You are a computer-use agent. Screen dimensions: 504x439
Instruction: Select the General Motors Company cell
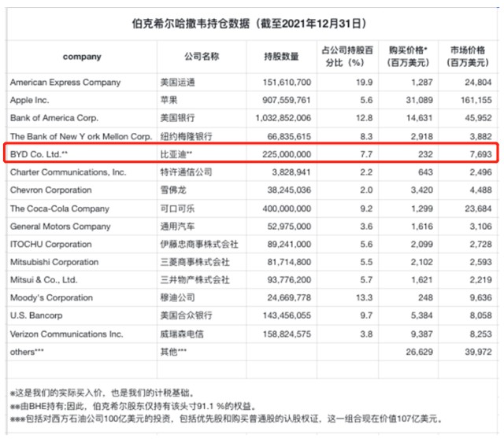[60, 227]
